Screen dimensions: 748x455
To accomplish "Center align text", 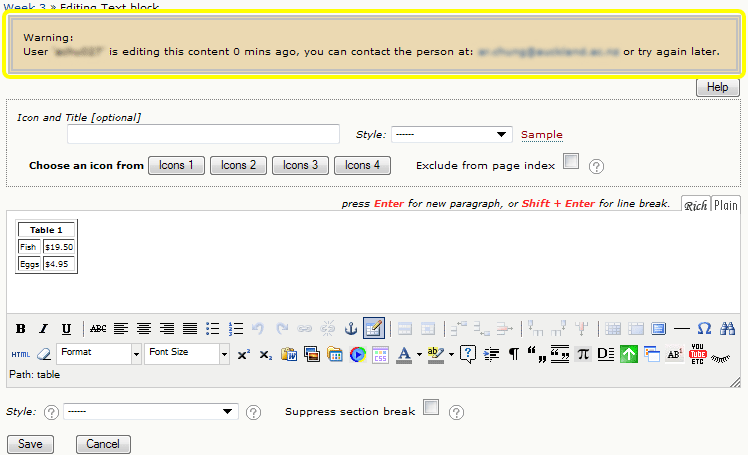I will [144, 329].
